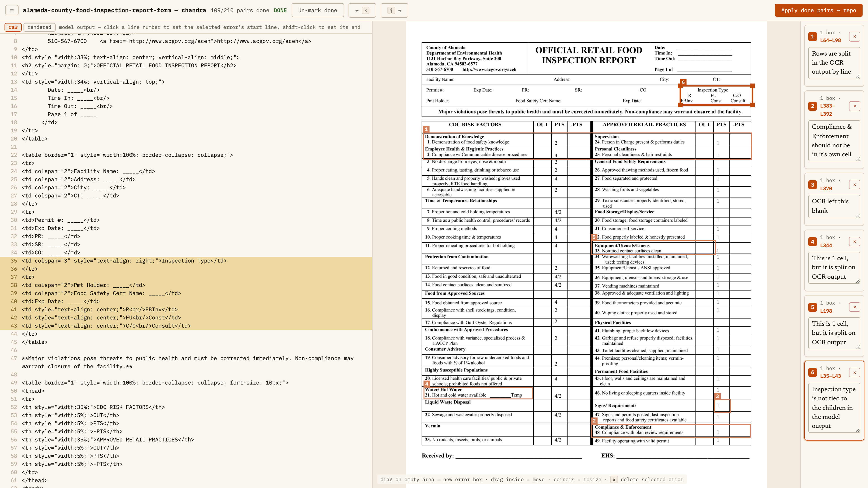Delete error 4 with its × icon

point(854,242)
